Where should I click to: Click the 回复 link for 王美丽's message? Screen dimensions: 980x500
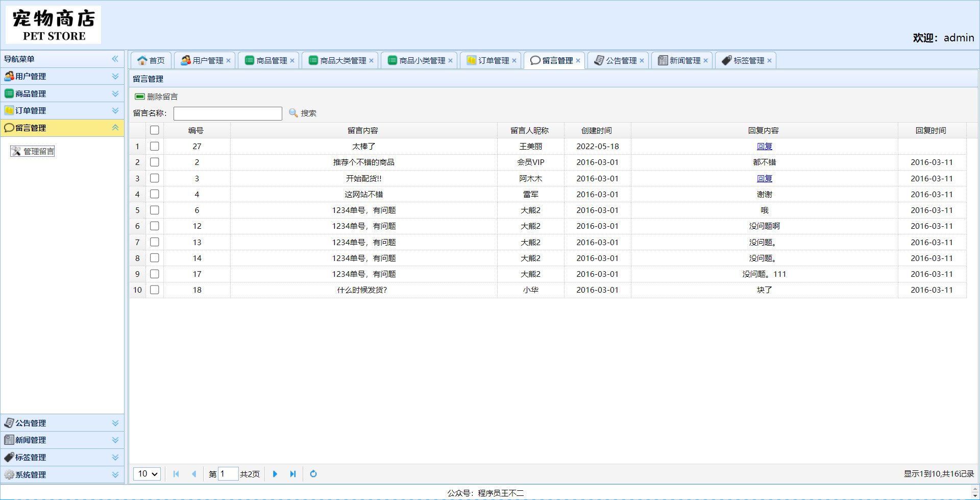[764, 146]
